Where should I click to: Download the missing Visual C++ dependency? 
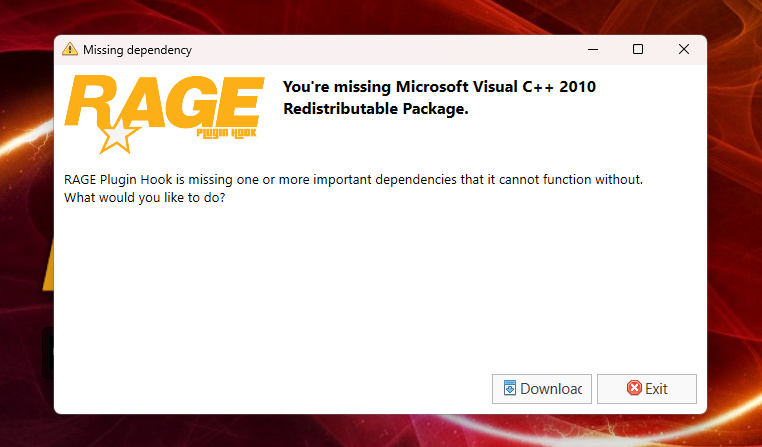click(542, 389)
